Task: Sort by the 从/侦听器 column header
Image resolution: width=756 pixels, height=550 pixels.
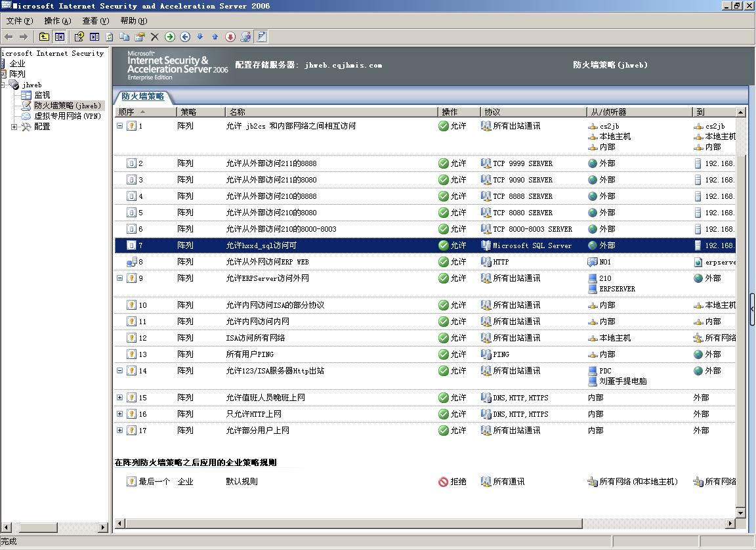Action: (x=639, y=112)
